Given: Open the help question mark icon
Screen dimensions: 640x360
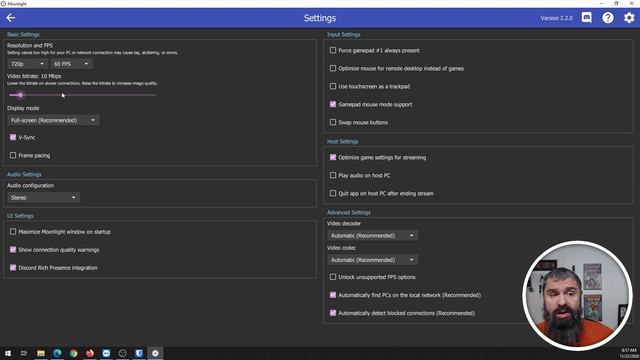Looking at the screenshot, I should [x=608, y=18].
